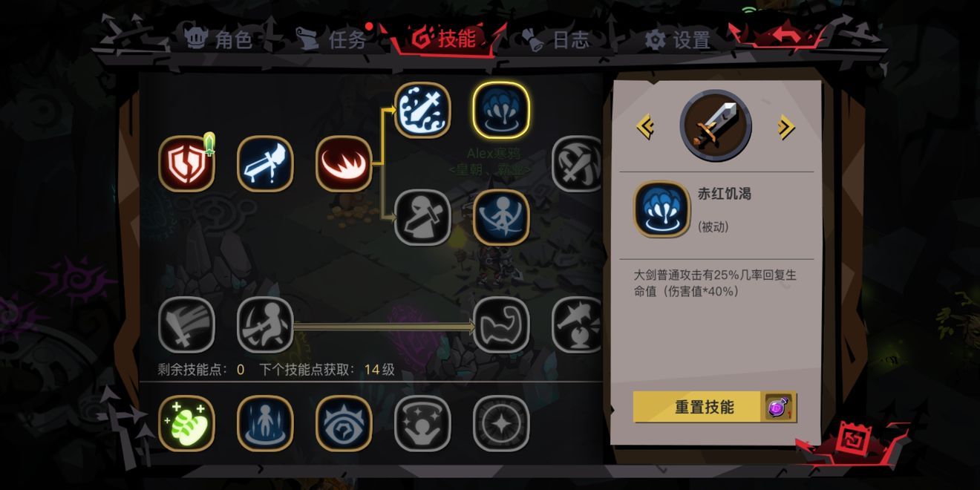Switch to next weapon with right arrow
The width and height of the screenshot is (980, 490).
(x=786, y=127)
